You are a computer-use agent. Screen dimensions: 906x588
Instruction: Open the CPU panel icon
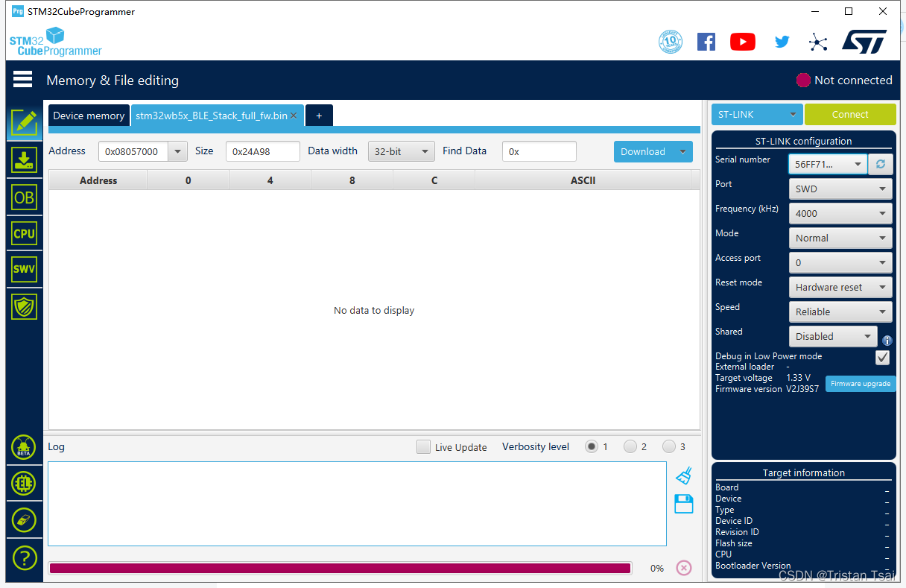click(24, 233)
